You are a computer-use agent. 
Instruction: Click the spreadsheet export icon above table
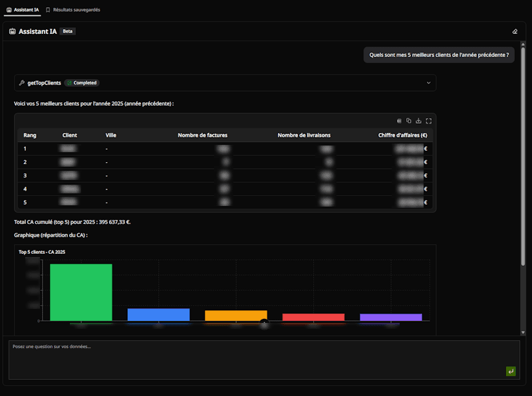pos(399,121)
